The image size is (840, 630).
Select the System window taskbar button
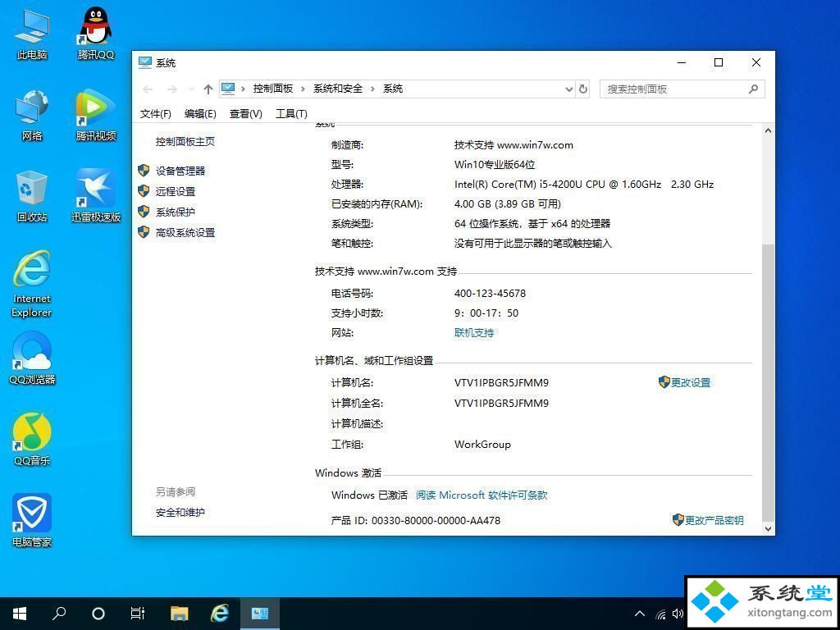coord(260,614)
